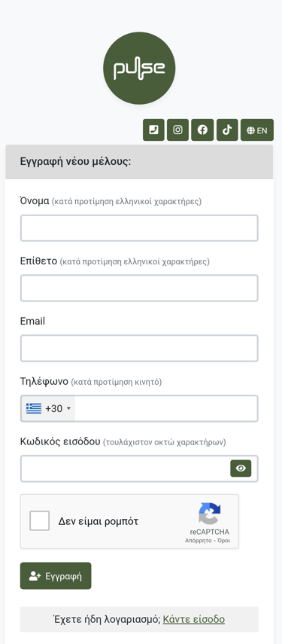Open the Facebook social icon
Viewport: 282px width, 644px height.
click(202, 130)
